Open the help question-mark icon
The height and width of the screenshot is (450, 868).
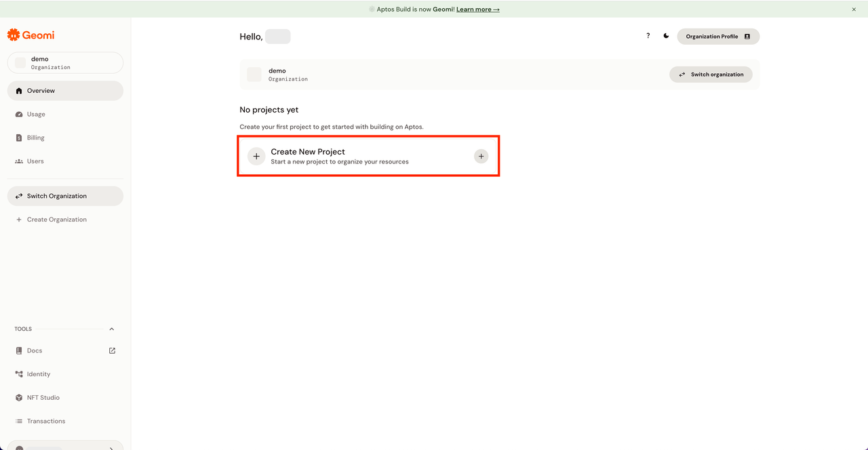(648, 35)
